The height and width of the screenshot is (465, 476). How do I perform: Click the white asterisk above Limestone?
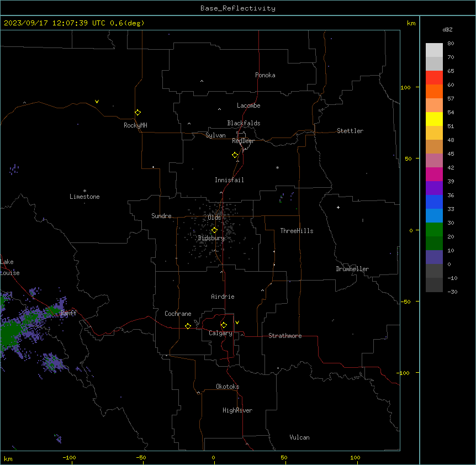[x=84, y=191]
